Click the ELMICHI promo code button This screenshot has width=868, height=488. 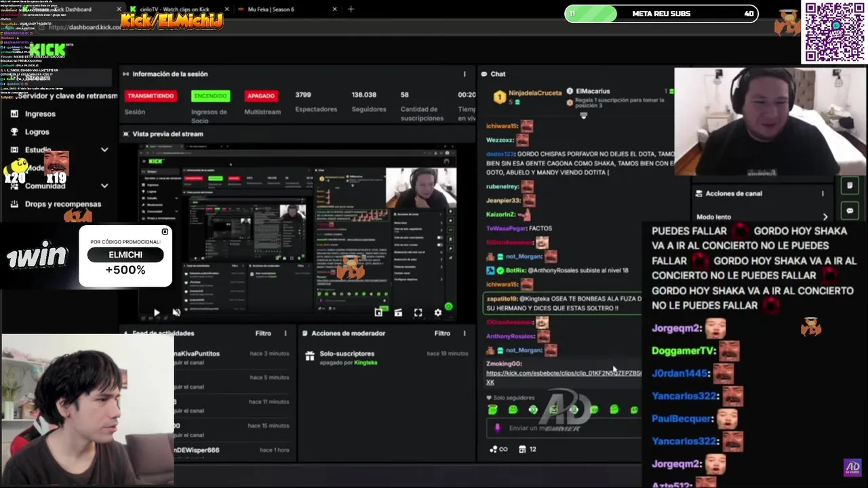125,255
